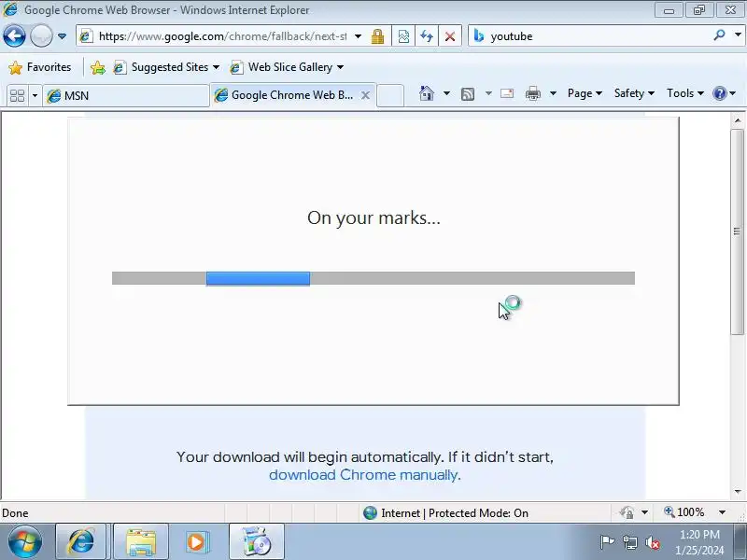Expand zoom level dropdown arrow
Viewport: 747px width, 560px height.
pos(722,512)
